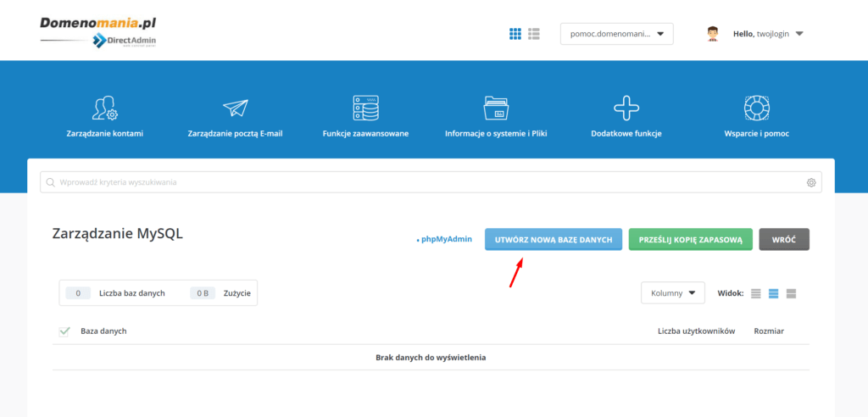The width and height of the screenshot is (868, 417).
Task: Open the server Funkcje zaawansowane icon
Action: [366, 108]
